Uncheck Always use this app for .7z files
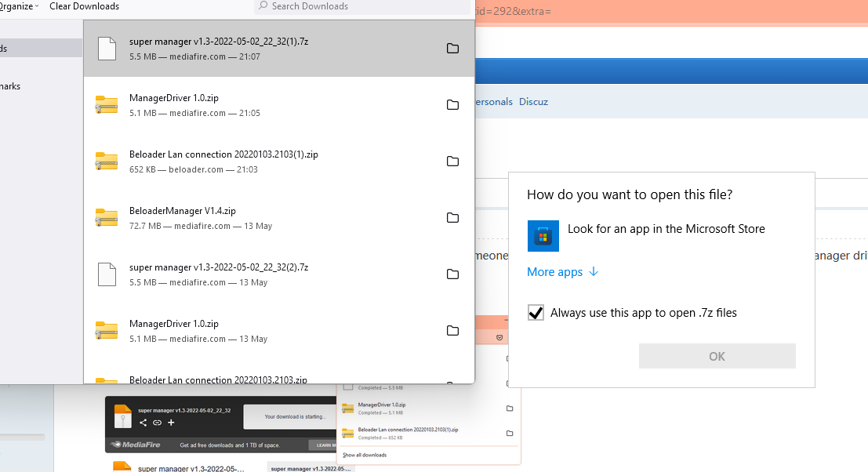 tap(535, 312)
